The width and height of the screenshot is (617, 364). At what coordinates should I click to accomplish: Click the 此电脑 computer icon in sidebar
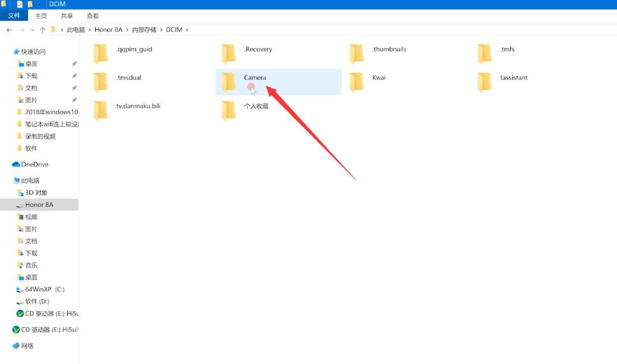point(16,180)
